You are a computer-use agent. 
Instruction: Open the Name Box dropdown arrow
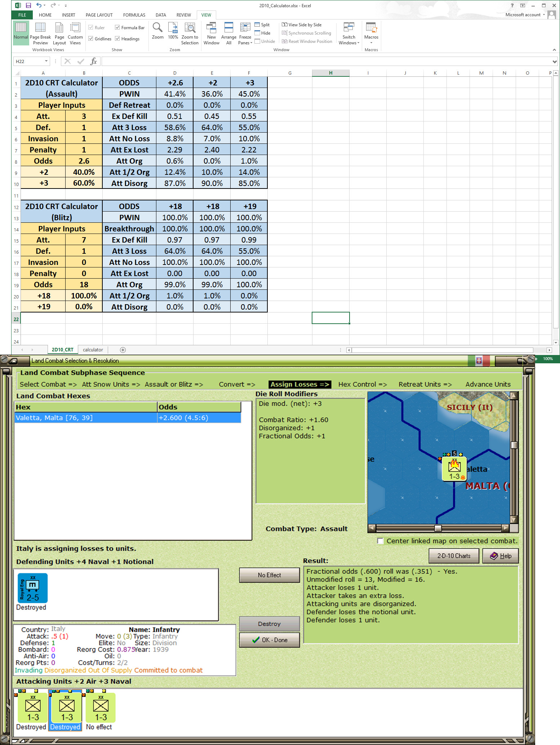[x=46, y=61]
